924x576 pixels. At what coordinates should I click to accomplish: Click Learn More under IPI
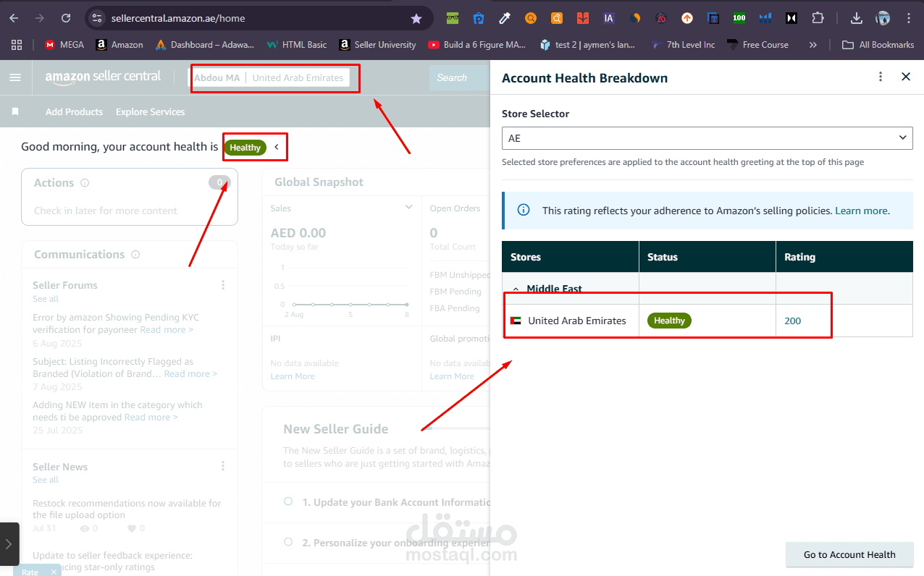[293, 376]
